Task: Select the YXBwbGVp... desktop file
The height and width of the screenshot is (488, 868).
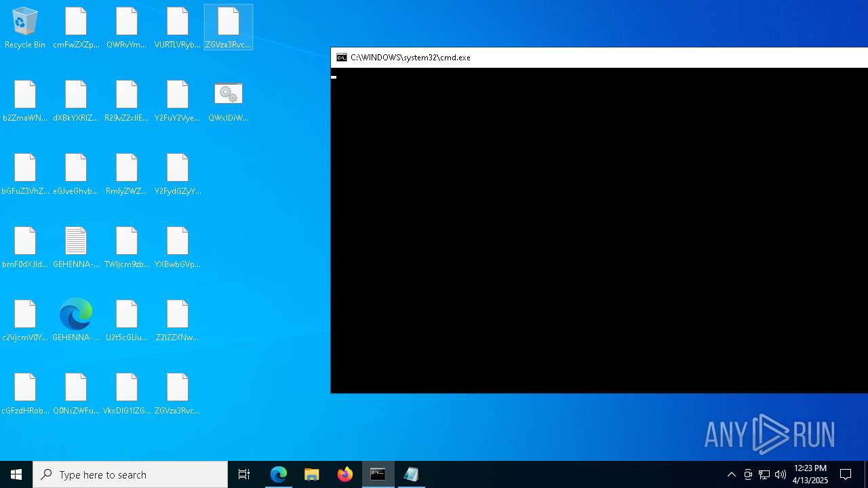Action: click(x=178, y=247)
